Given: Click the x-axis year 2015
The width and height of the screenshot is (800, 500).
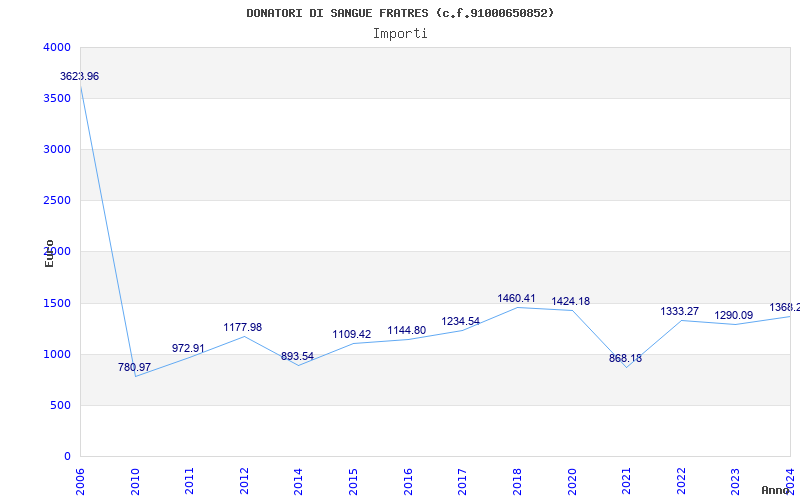Looking at the screenshot, I should (353, 482).
